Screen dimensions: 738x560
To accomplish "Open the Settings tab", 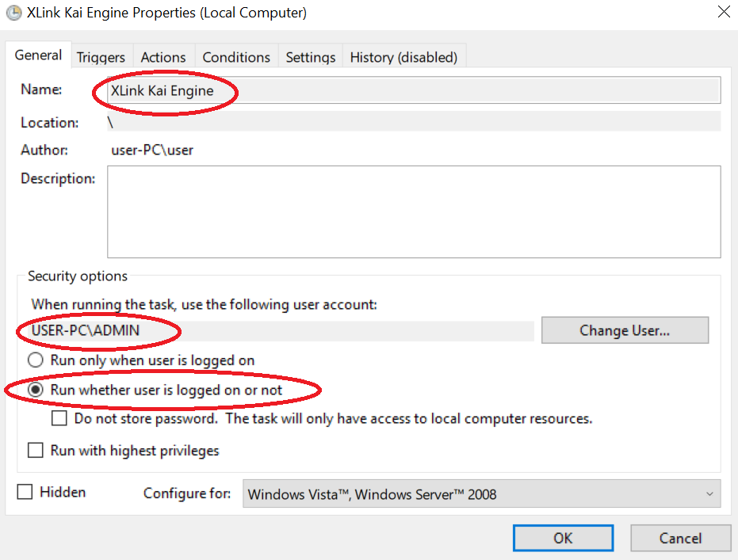I will pos(311,57).
